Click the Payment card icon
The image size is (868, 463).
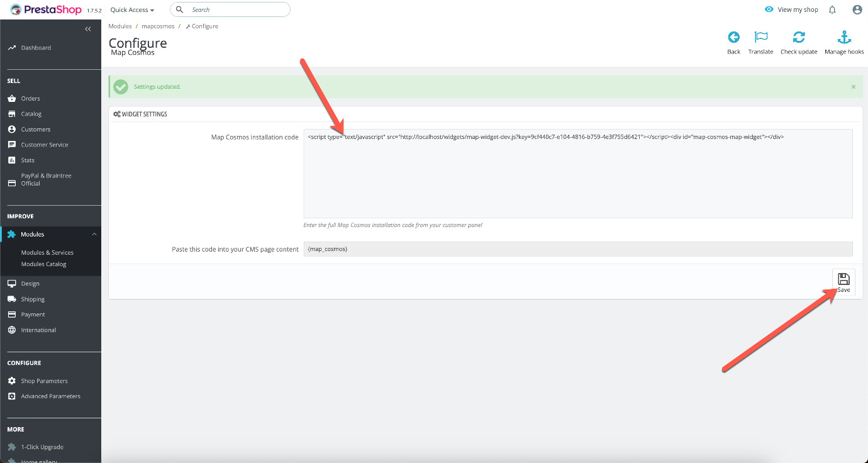pos(11,315)
